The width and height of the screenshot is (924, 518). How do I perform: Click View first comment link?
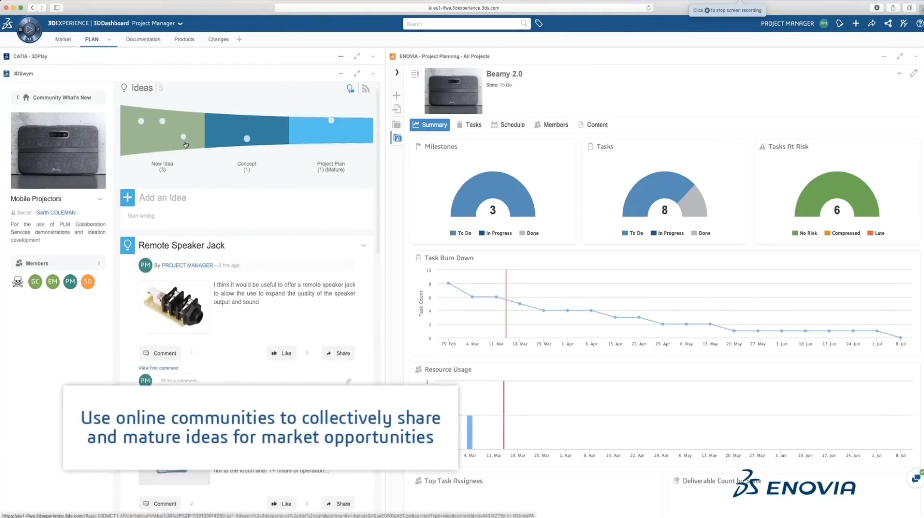pyautogui.click(x=159, y=368)
